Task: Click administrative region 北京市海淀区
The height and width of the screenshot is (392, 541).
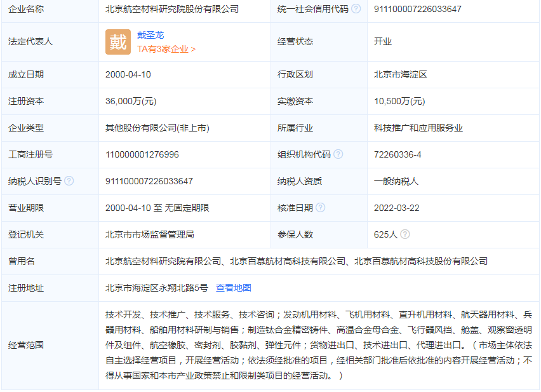Action: (x=401, y=74)
